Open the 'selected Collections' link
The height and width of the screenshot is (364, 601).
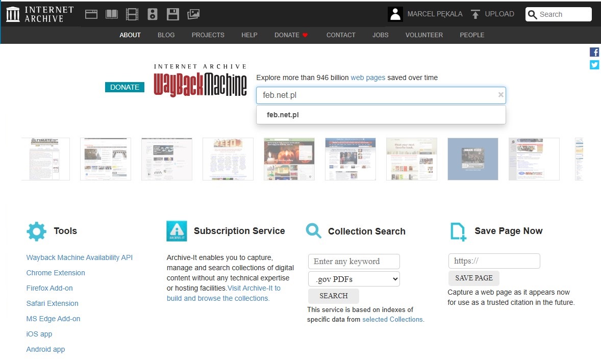click(392, 320)
